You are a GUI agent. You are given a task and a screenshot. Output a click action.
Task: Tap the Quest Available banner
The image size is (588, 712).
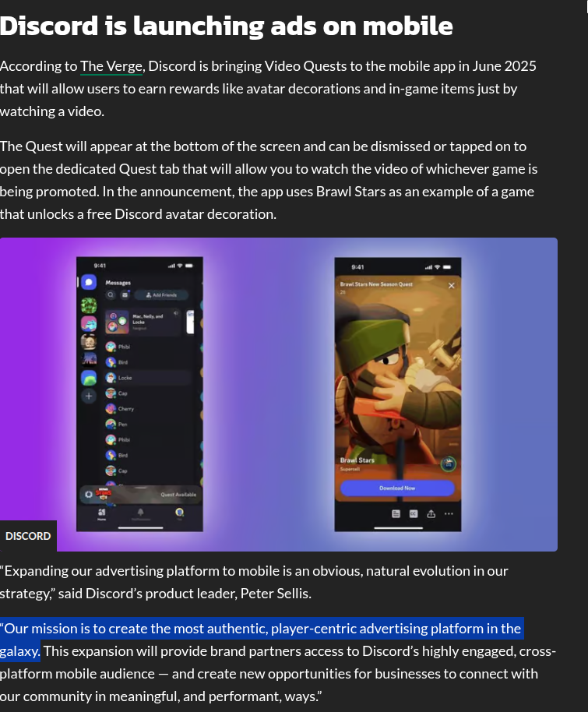coord(141,495)
